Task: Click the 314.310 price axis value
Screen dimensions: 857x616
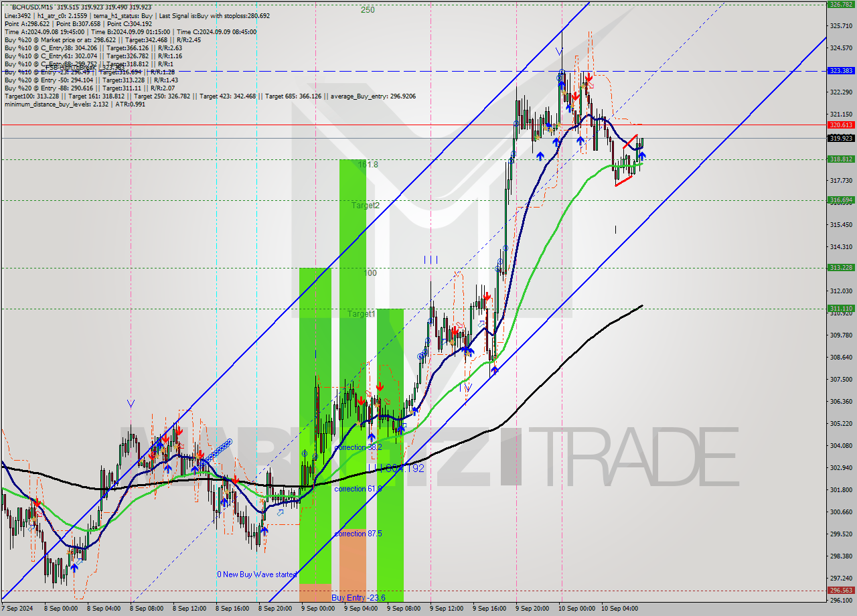Action: [841, 247]
